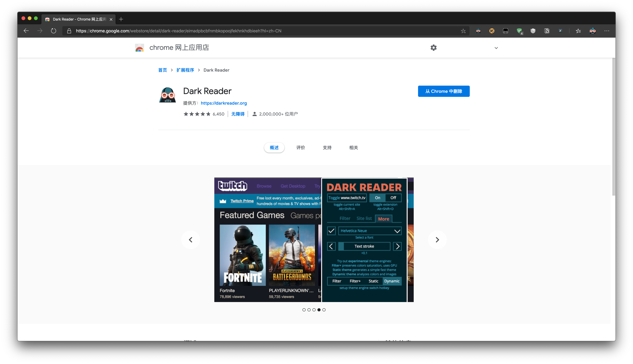The height and width of the screenshot is (364, 633).
Task: Click the blue X extension icon
Action: click(560, 31)
